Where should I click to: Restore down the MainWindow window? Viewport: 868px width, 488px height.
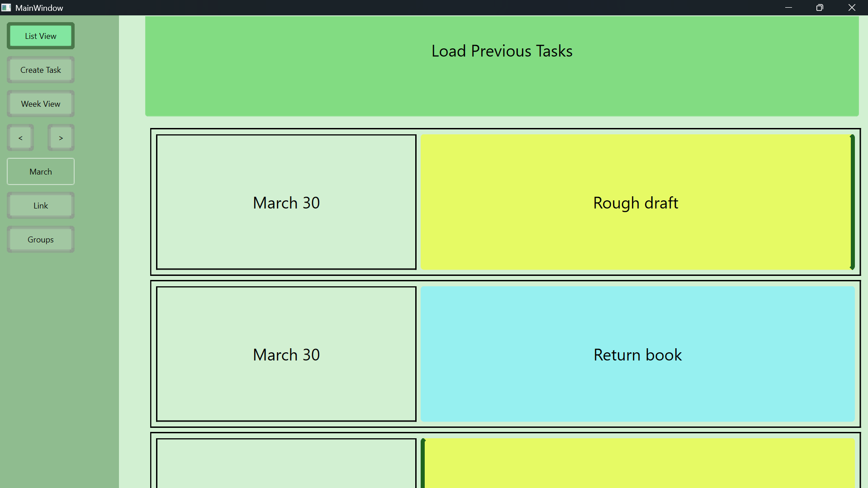[820, 8]
